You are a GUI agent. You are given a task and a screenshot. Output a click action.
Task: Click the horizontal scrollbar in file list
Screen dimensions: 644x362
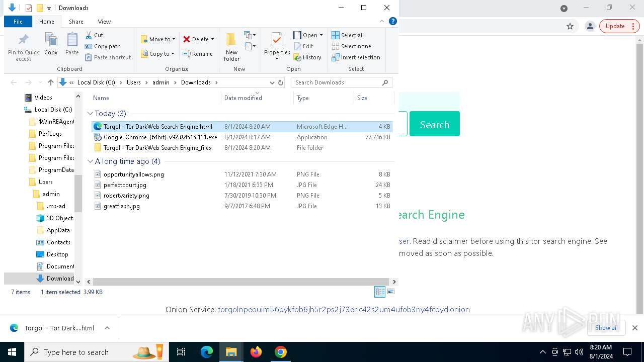pos(240,282)
